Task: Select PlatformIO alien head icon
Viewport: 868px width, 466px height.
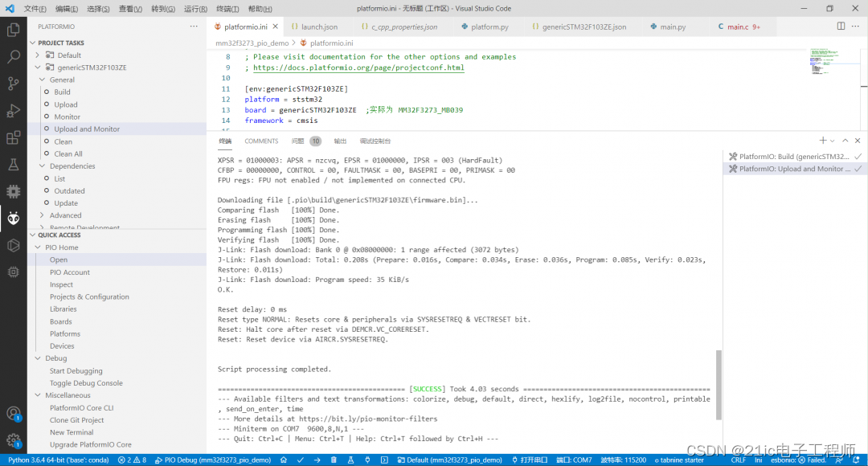Action: click(x=14, y=218)
